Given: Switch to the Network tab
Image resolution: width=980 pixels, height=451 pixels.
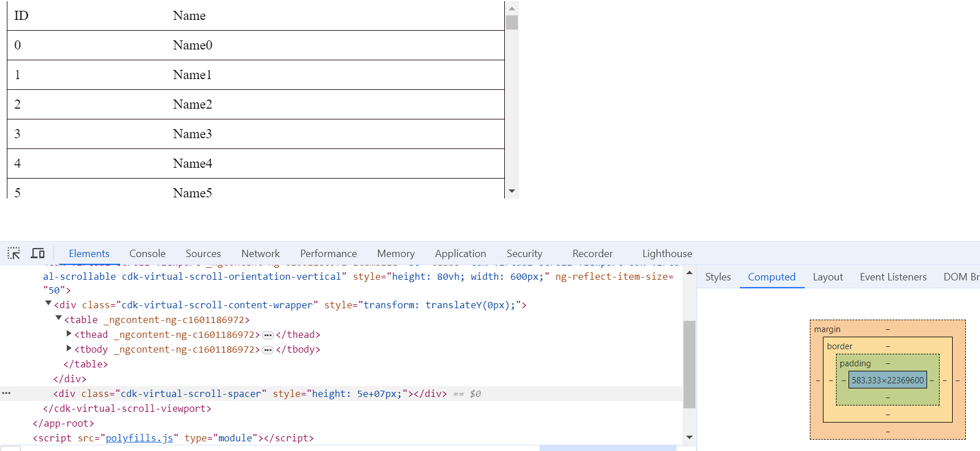Looking at the screenshot, I should [x=261, y=254].
